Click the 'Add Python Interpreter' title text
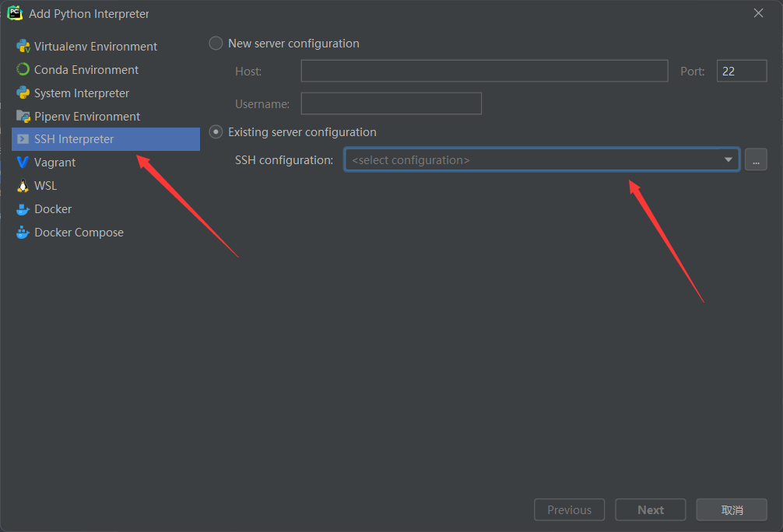783x532 pixels. [89, 14]
